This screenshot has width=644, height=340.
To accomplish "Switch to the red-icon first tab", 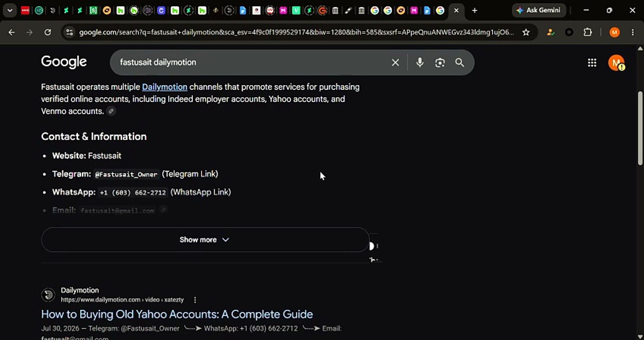I will (25, 10).
